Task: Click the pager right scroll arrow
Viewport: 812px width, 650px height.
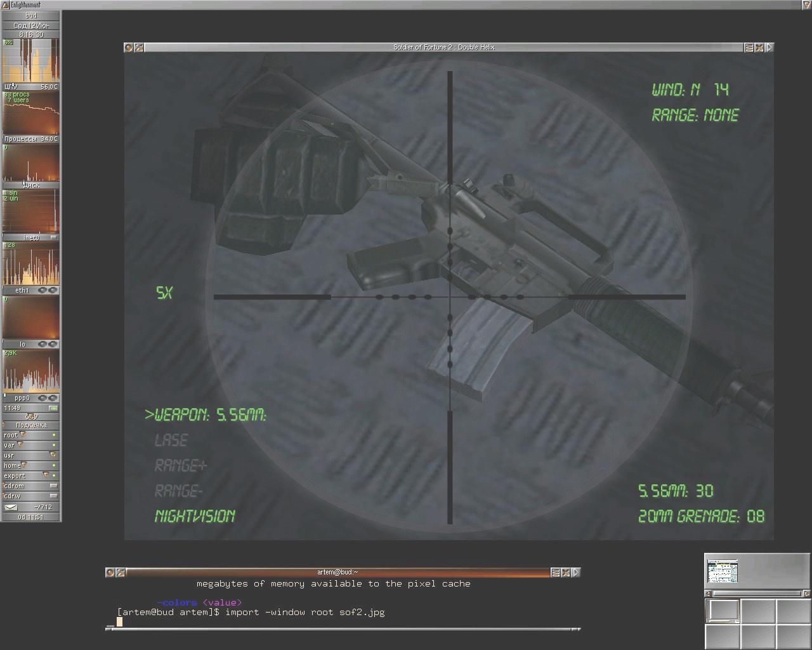Action: [x=806, y=594]
